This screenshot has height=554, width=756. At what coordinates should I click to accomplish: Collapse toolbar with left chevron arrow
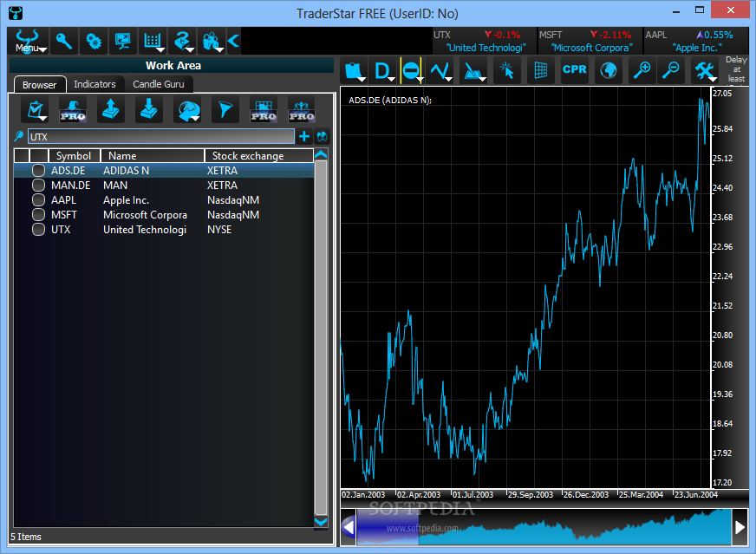(x=234, y=41)
